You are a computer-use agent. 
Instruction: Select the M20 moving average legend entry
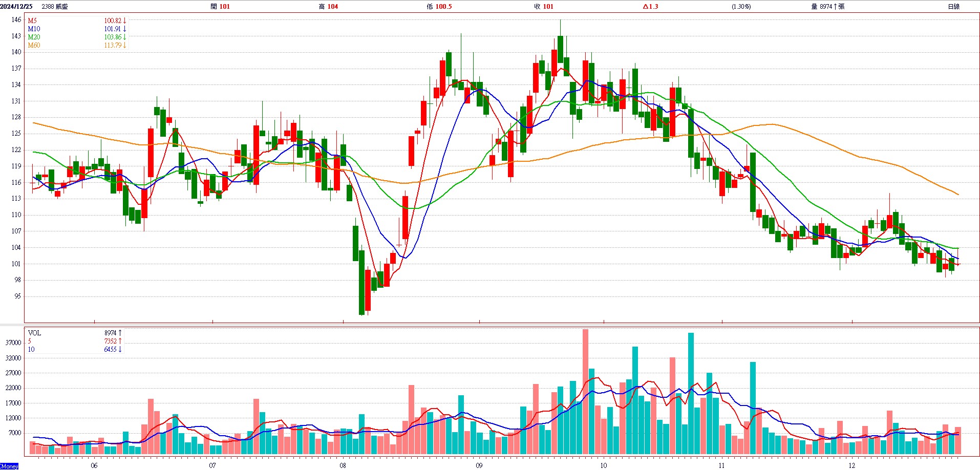(34, 37)
